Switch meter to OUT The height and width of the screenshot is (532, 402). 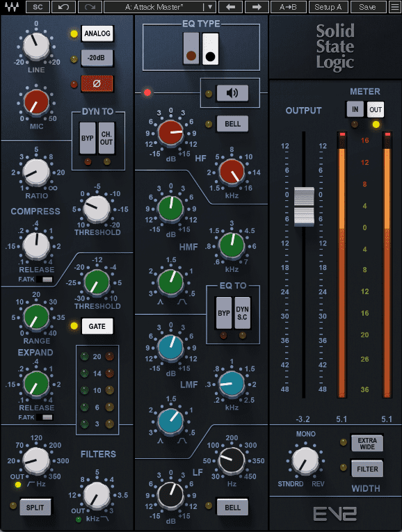coord(376,109)
